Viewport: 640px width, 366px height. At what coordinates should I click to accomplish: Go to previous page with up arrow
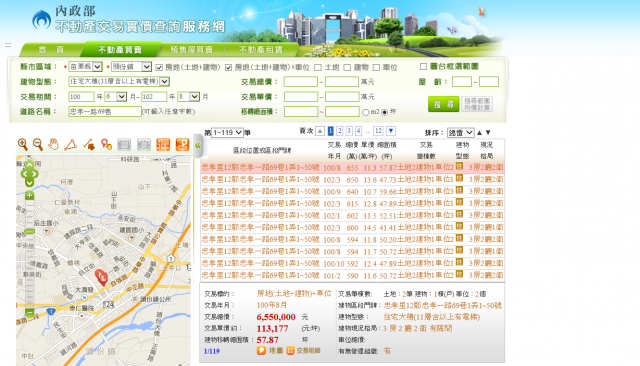point(320,131)
